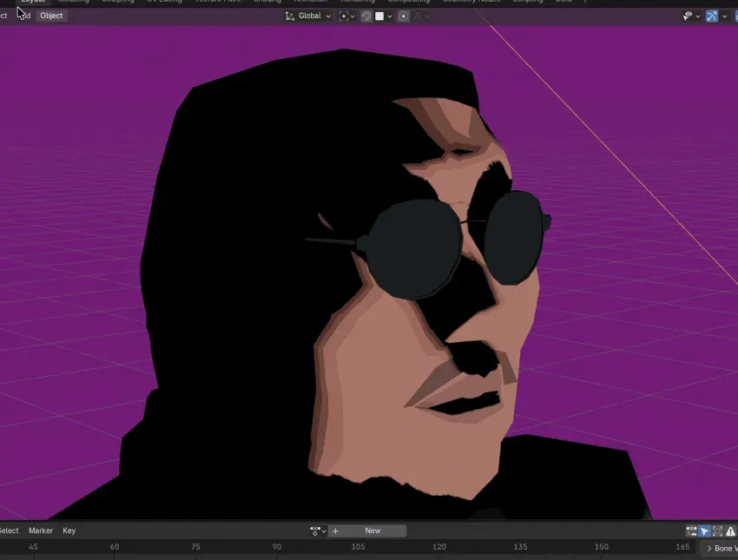Open the Object menu in the viewport header
The width and height of the screenshot is (738, 560).
[x=51, y=16]
